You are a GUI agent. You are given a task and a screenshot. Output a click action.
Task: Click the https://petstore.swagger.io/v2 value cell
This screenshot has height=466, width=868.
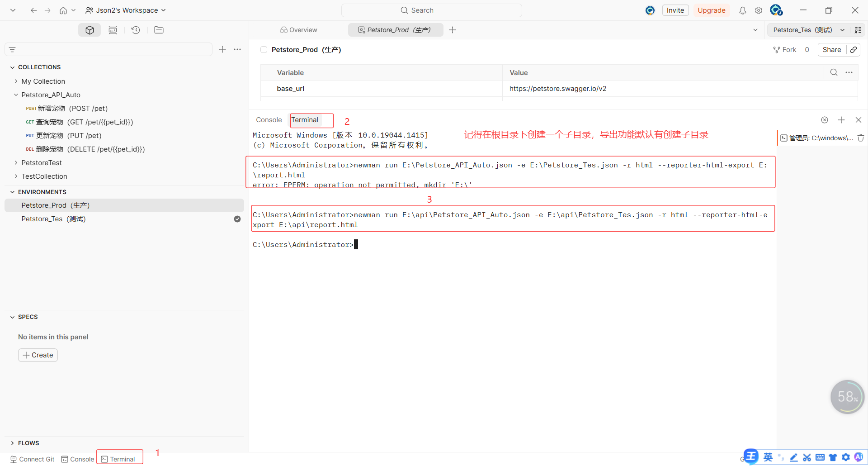click(680, 89)
